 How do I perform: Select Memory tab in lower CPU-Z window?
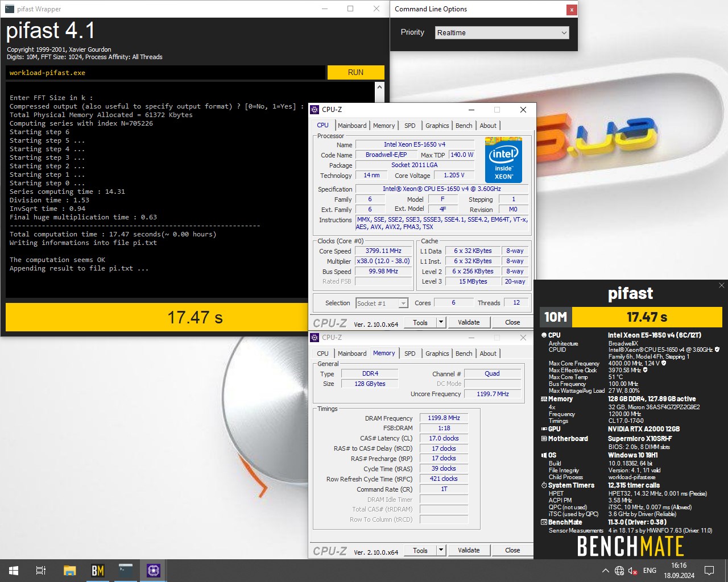tap(384, 353)
